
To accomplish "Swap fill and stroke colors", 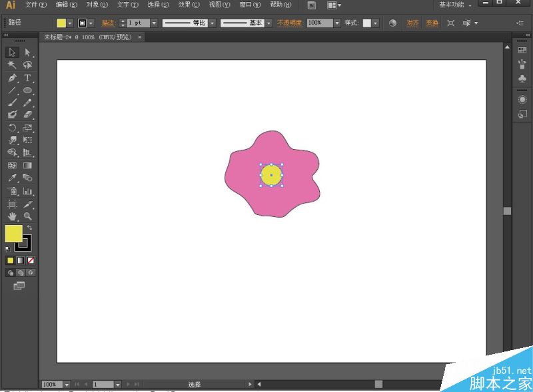I will [29, 228].
